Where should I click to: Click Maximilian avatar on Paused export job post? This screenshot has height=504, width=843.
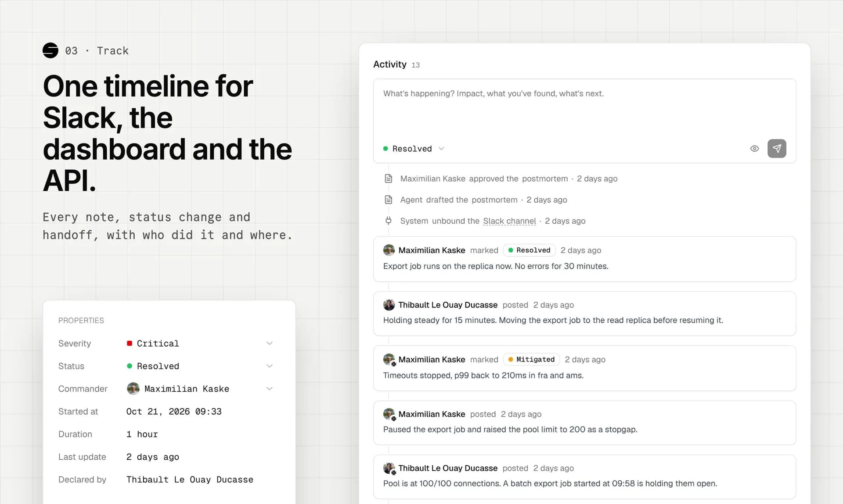pyautogui.click(x=389, y=414)
